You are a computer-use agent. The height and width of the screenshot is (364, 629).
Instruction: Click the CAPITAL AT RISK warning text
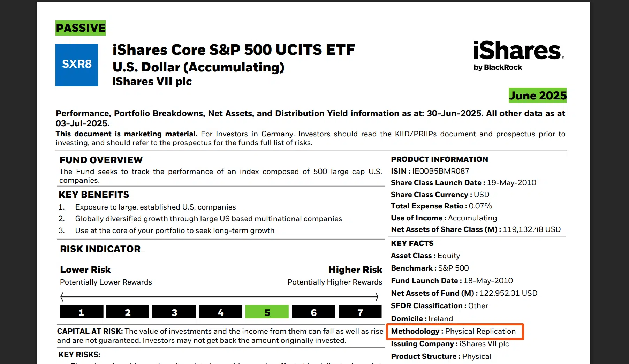220,336
